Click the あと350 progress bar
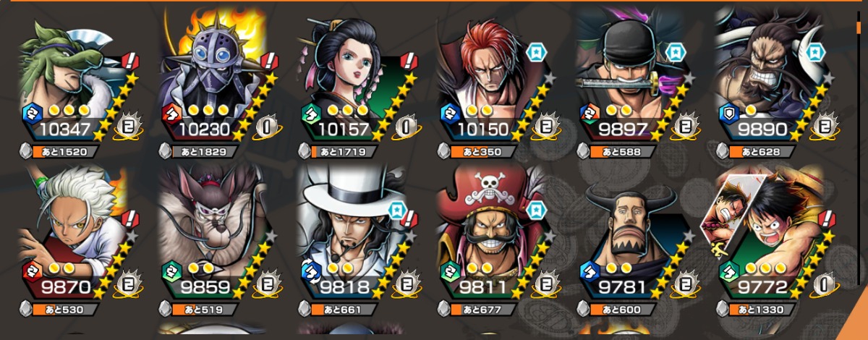The height and width of the screenshot is (340, 868). pos(482,152)
